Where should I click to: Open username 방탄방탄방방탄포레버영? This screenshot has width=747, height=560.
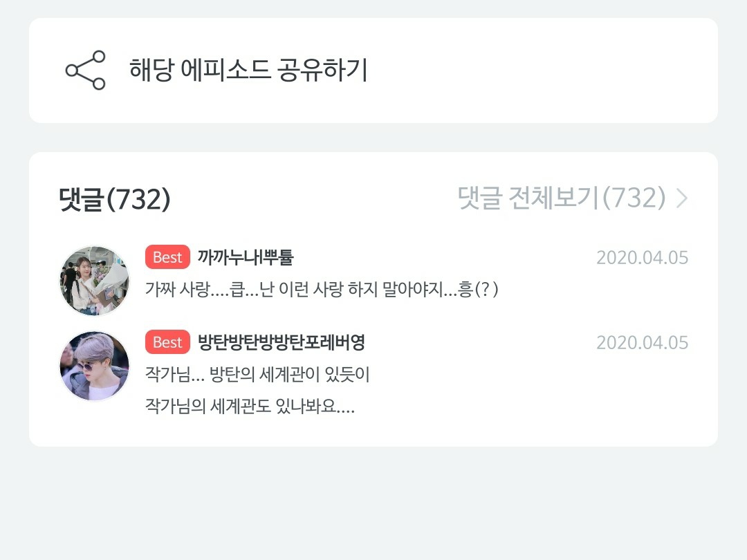click(x=281, y=342)
